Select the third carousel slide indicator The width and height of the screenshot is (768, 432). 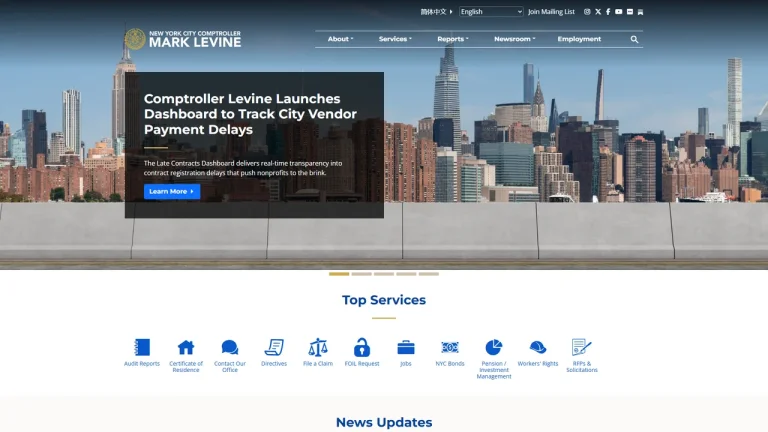(384, 274)
